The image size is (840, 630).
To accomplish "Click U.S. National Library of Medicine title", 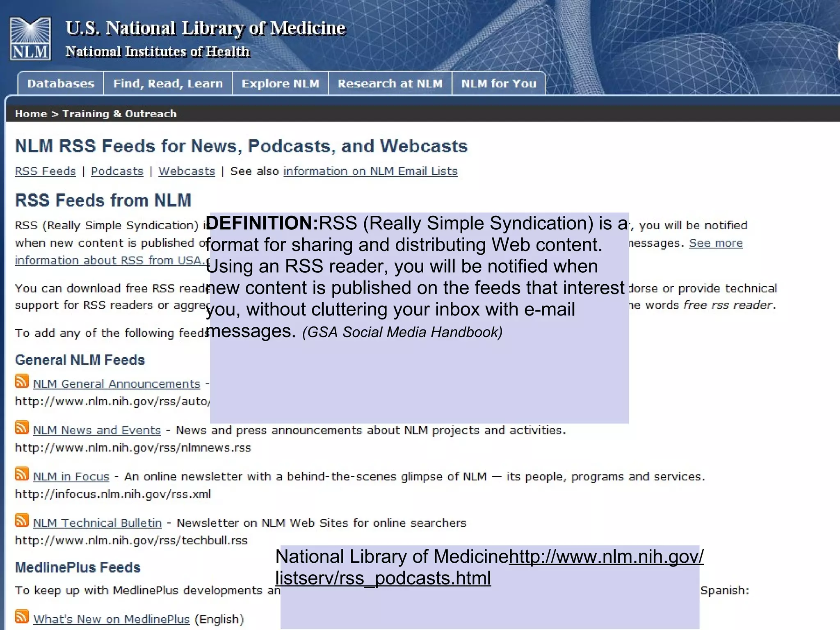I will 205,28.
